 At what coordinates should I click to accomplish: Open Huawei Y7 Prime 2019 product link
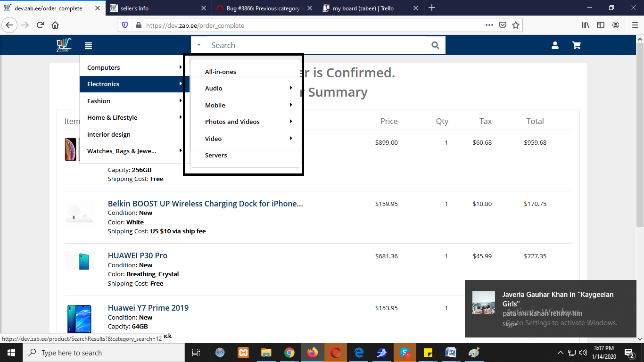[148, 308]
